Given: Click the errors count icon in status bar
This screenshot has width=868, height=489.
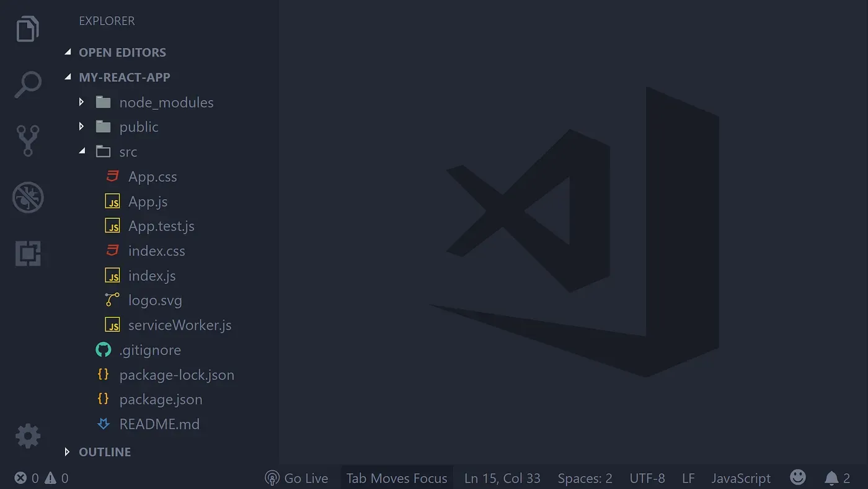Looking at the screenshot, I should pos(21,478).
